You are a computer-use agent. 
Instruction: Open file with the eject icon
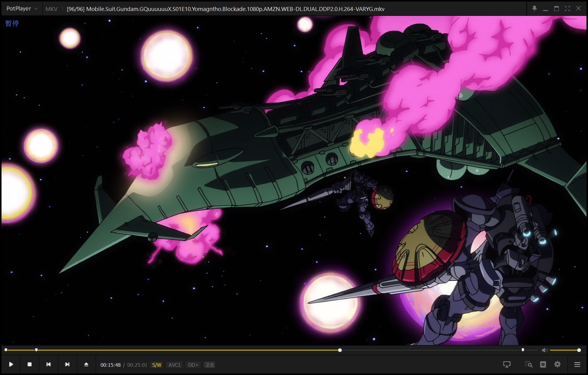(x=86, y=364)
